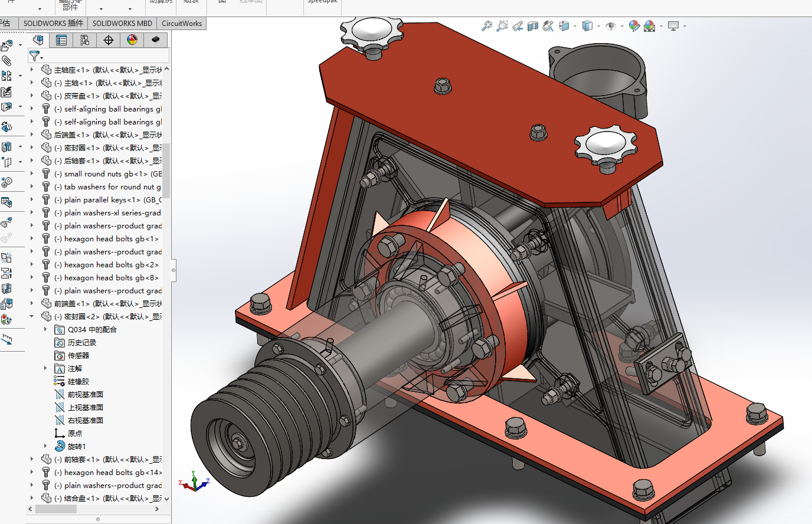Click the Display Style cube icon
This screenshot has width=812, height=524.
pos(587,26)
